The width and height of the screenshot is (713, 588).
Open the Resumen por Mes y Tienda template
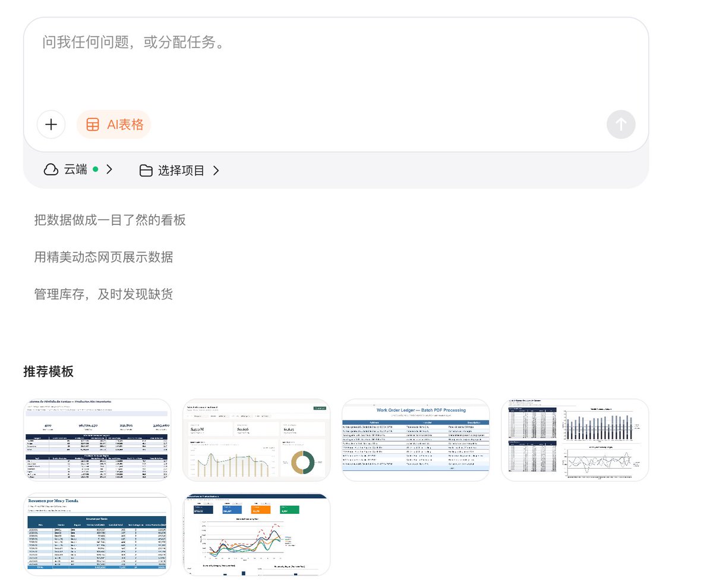point(97,535)
